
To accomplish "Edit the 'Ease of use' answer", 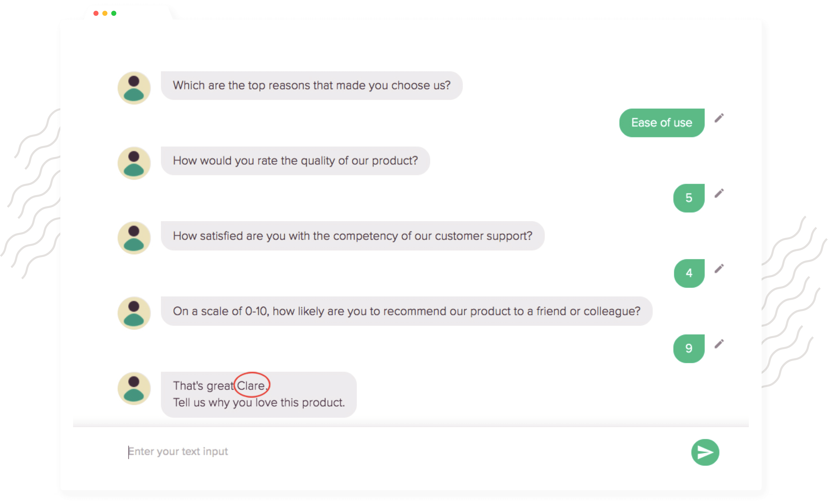I will 719,118.
